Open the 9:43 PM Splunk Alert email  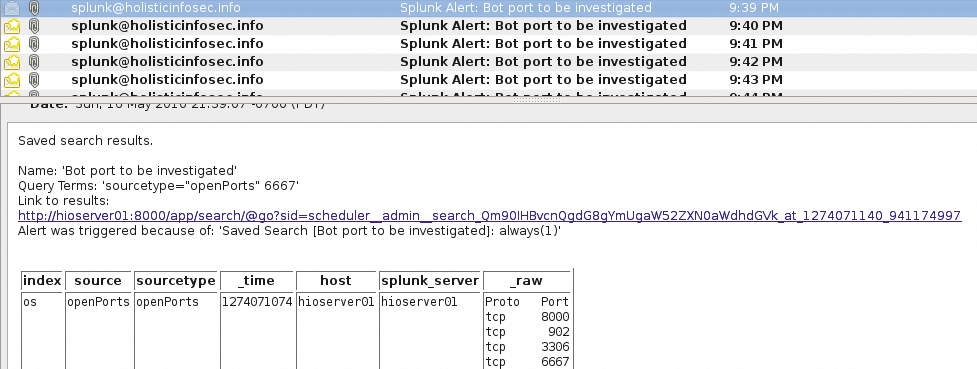488,80
